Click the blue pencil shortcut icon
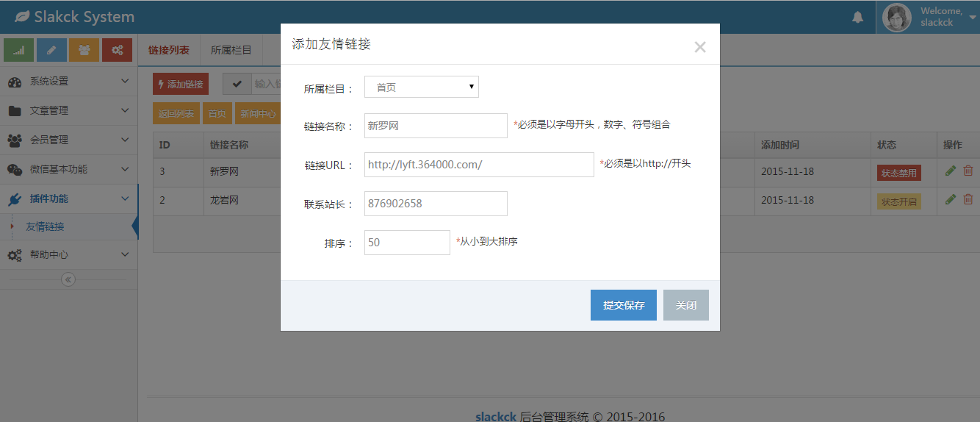This screenshot has width=980, height=422. (x=51, y=50)
